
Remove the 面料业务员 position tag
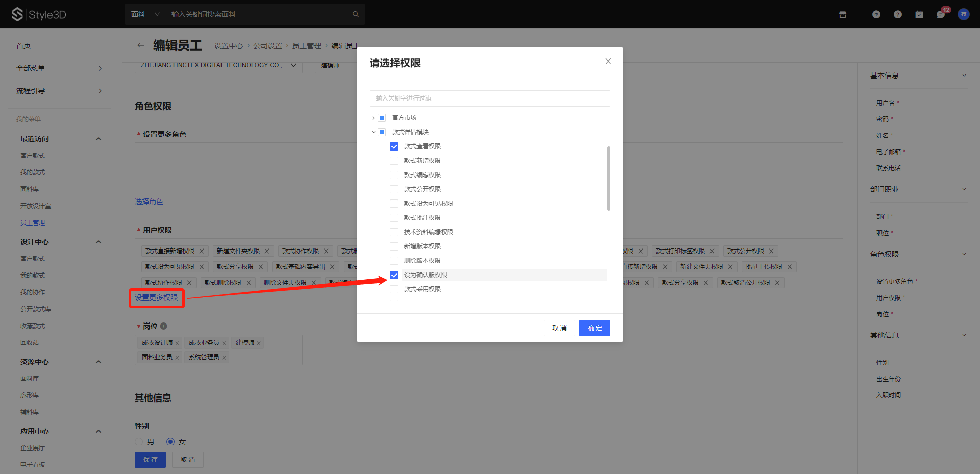(177, 358)
